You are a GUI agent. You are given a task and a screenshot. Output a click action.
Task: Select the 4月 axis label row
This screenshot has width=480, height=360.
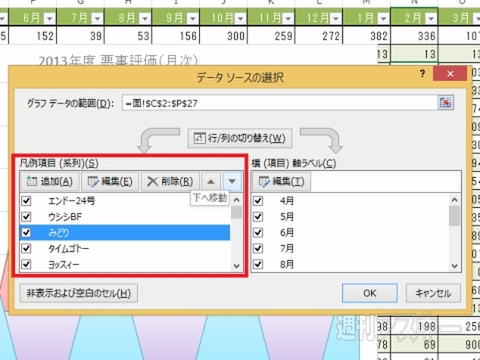click(350, 201)
